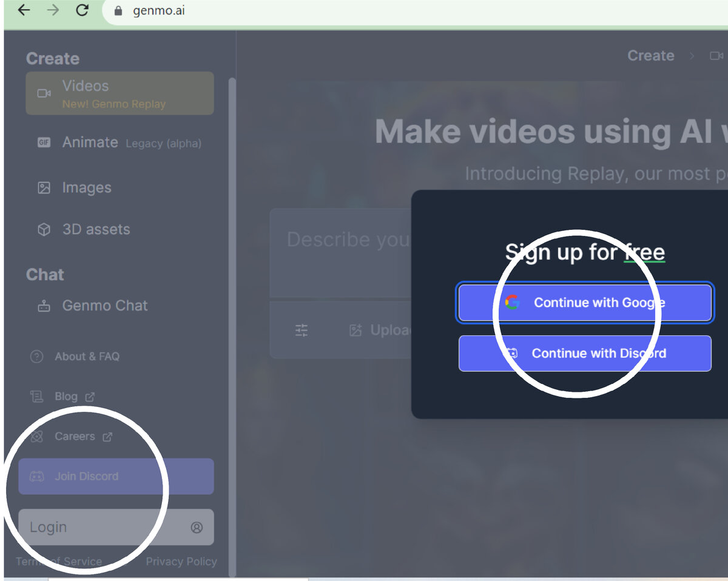The height and width of the screenshot is (581, 728).
Task: Click the 'Sign up for free' heading
Action: (585, 252)
